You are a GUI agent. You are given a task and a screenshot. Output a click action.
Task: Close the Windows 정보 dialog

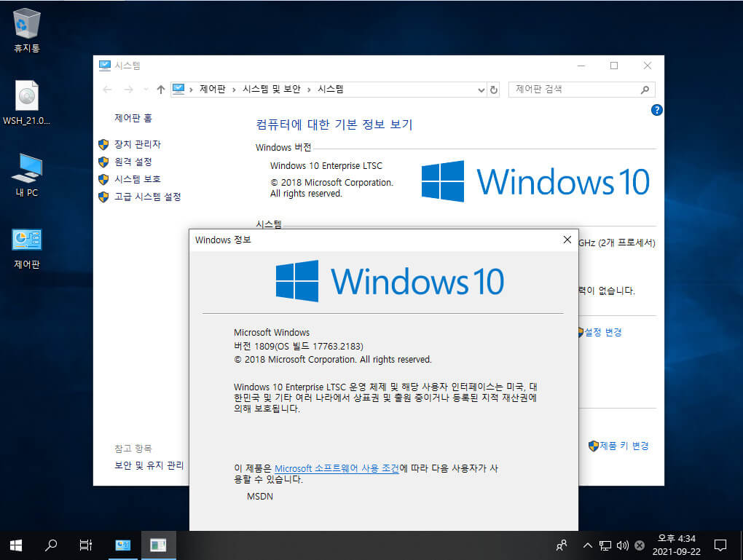coord(567,240)
